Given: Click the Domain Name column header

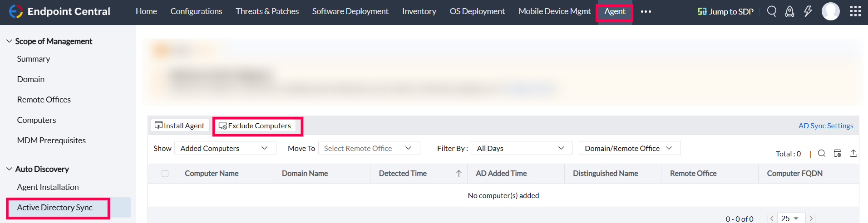Looking at the screenshot, I should pyautogui.click(x=305, y=174).
